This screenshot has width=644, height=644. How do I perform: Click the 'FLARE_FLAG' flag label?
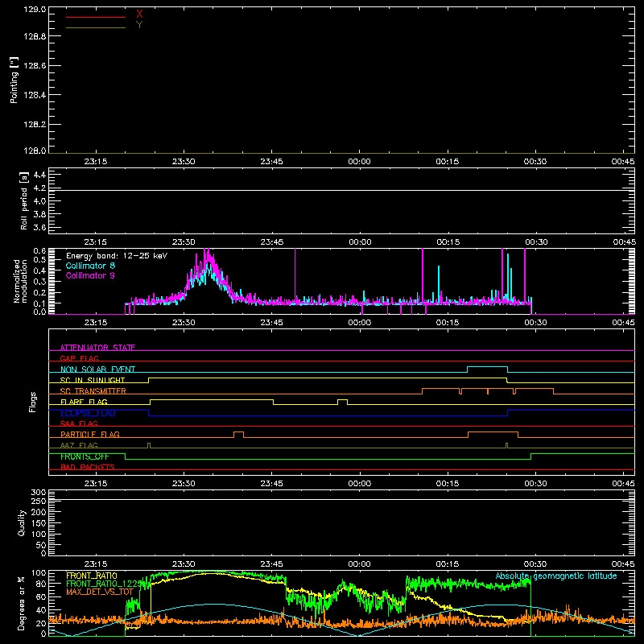84,402
